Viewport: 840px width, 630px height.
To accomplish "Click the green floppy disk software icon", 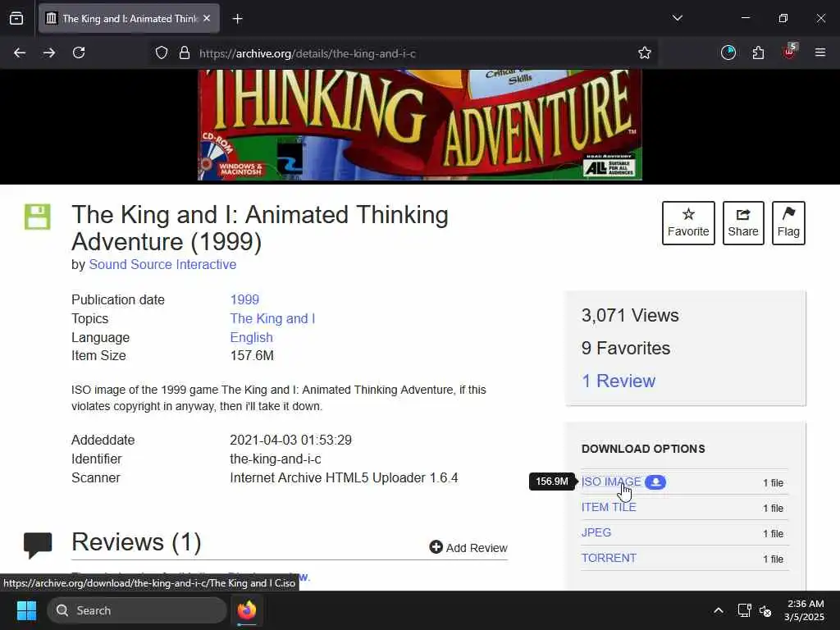I will pos(38,217).
